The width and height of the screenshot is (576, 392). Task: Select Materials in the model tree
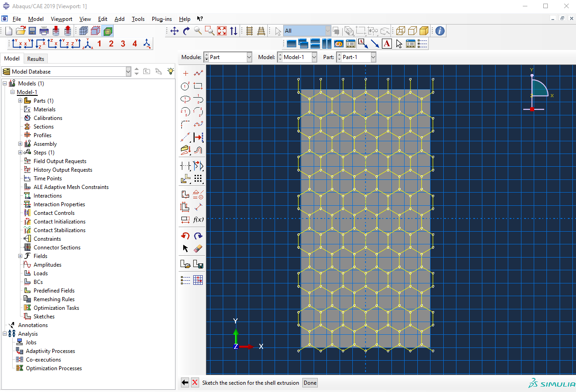coord(45,109)
